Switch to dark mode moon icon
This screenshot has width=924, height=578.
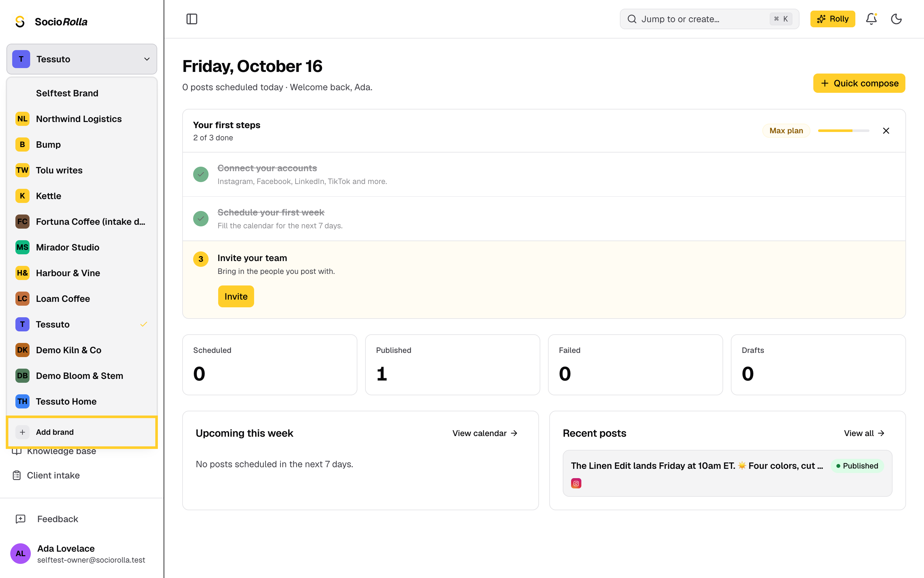click(x=896, y=19)
